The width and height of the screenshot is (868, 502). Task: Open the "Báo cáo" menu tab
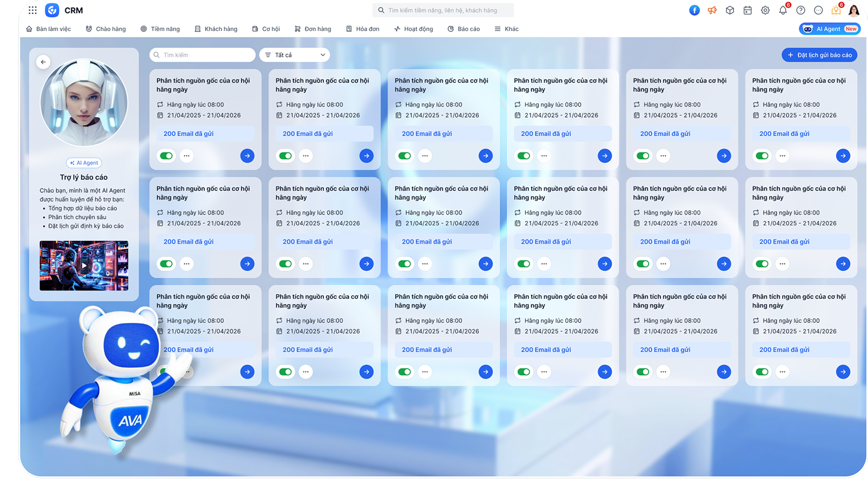point(464,29)
